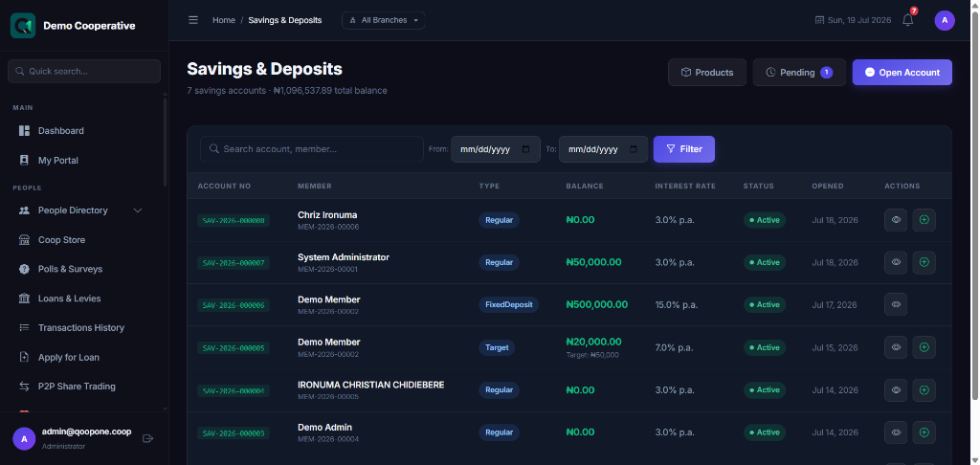This screenshot has width=980, height=465.
Task: Click the Products button
Action: 707,73
